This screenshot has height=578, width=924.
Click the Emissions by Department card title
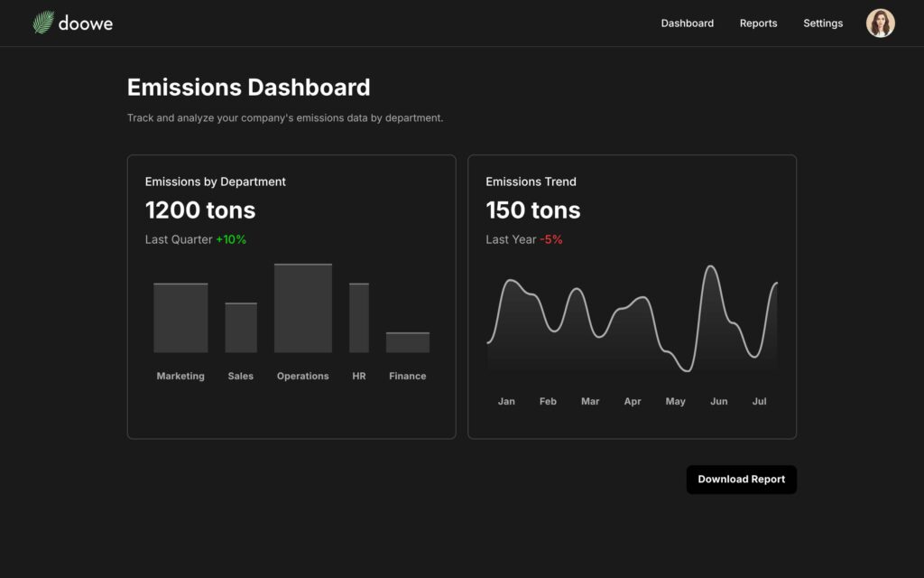click(215, 182)
